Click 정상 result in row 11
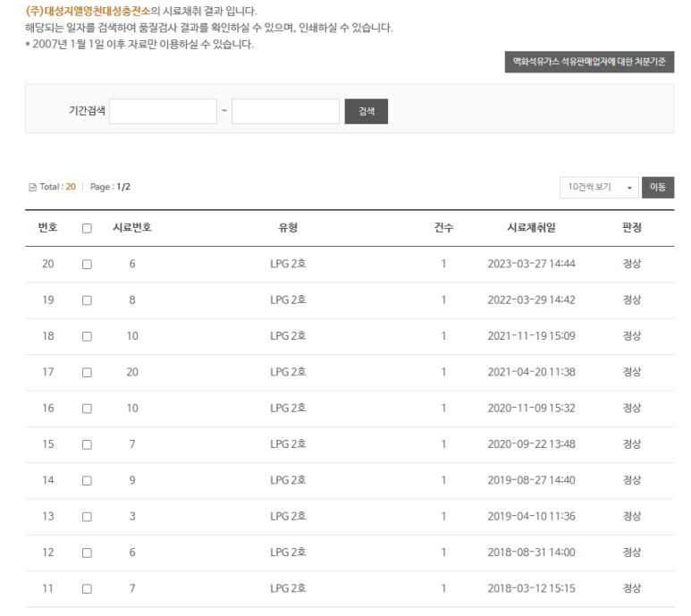The height and width of the screenshot is (616, 691). [631, 588]
